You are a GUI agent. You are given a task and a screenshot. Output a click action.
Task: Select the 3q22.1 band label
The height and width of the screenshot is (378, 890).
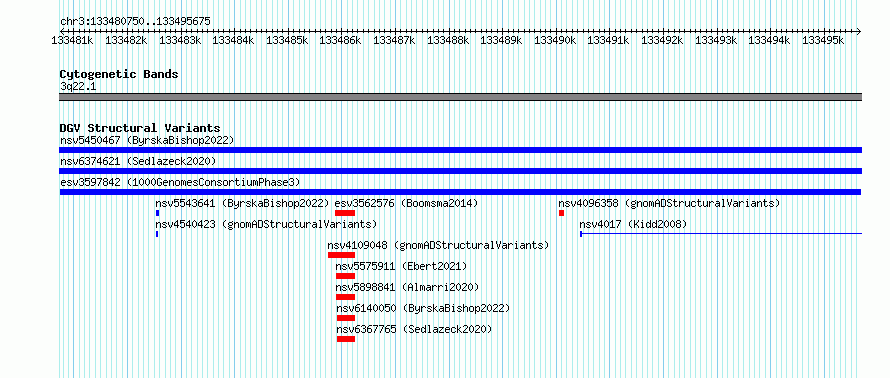coord(78,86)
